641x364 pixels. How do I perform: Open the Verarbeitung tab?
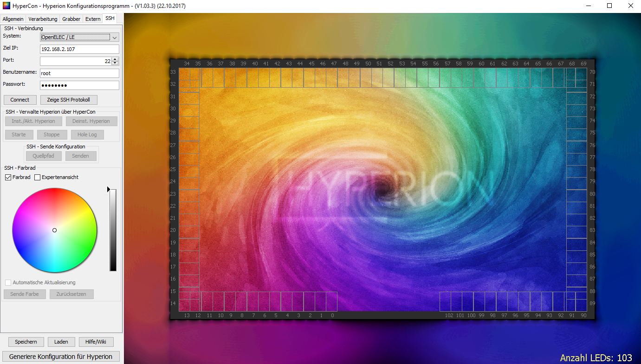point(43,19)
